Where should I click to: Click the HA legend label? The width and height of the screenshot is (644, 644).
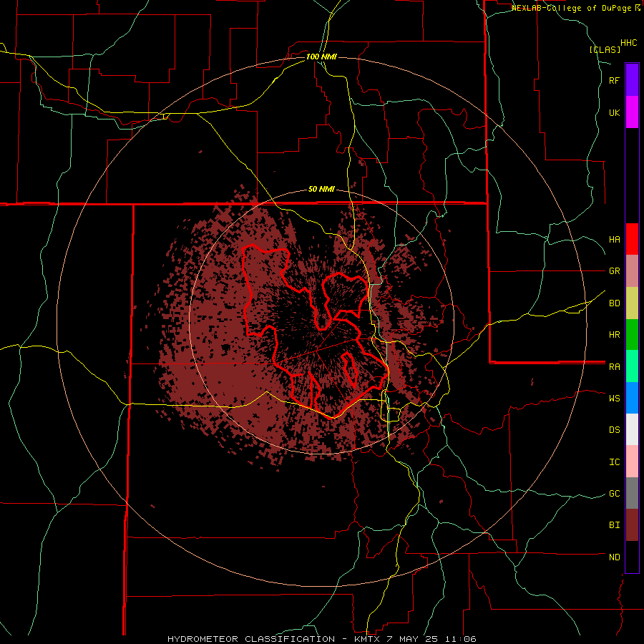tap(614, 239)
